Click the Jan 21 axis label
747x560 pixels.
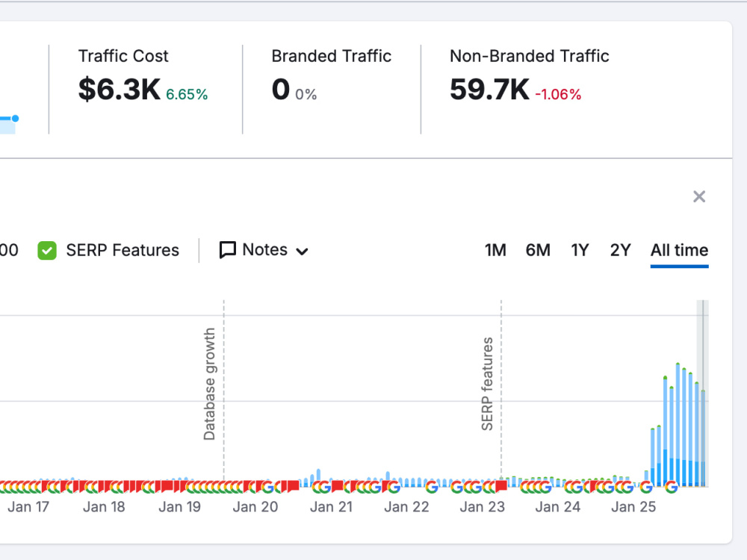click(x=331, y=507)
